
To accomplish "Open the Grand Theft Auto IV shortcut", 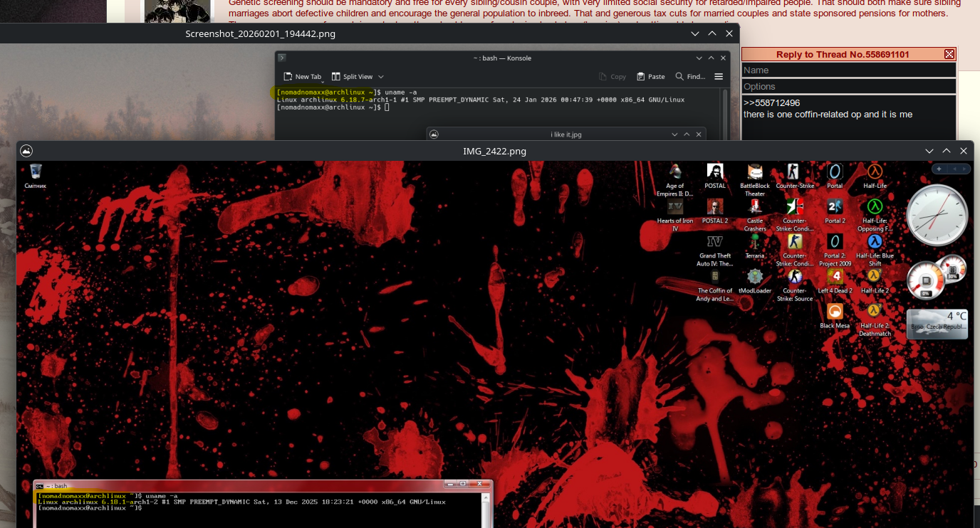I will [715, 250].
